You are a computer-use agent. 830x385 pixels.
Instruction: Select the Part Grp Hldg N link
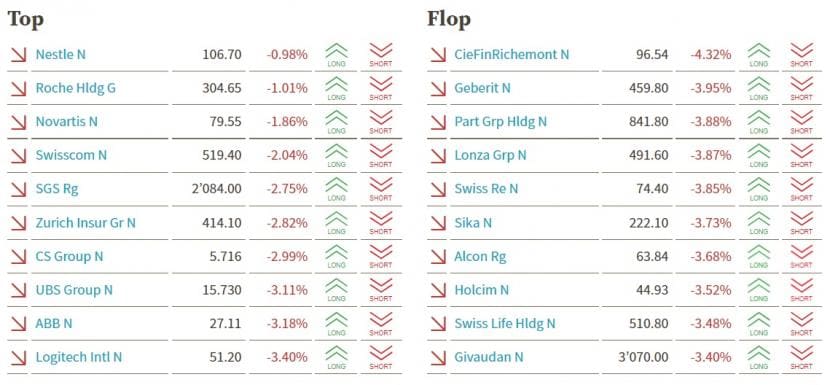tap(501, 122)
